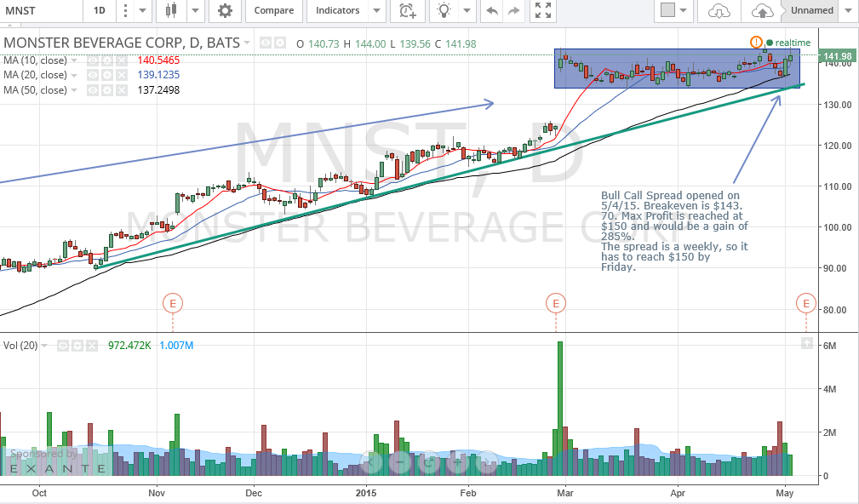Screen dimensions: 859x504
Task: Click earnings marker E near March
Action: (556, 303)
